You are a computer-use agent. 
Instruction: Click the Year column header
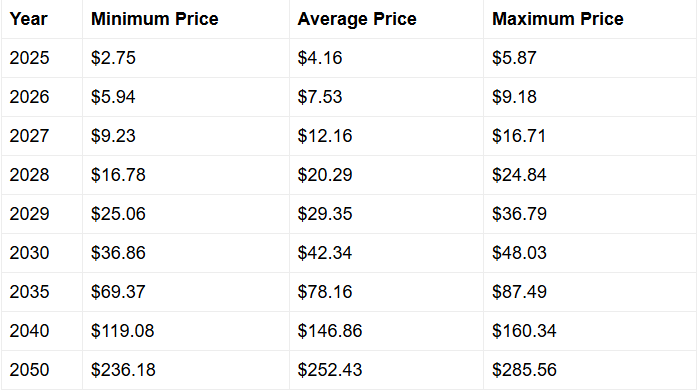click(42, 19)
